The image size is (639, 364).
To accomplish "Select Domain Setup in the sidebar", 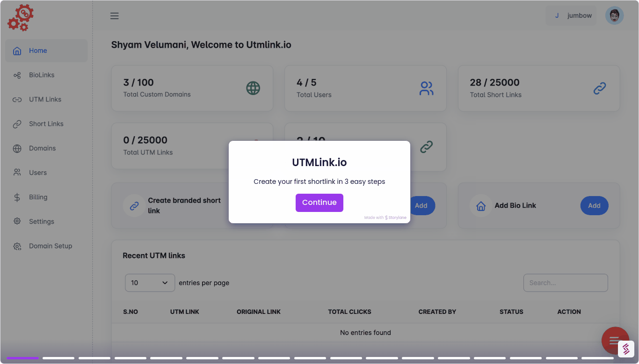I will (51, 246).
